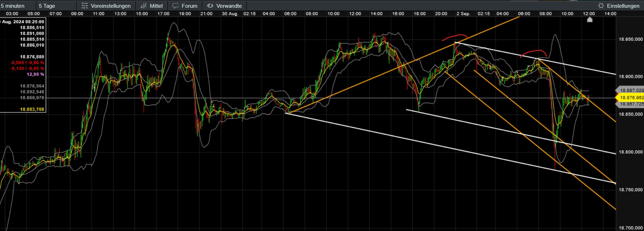Click the value 18.886,010 in data box

[32, 45]
